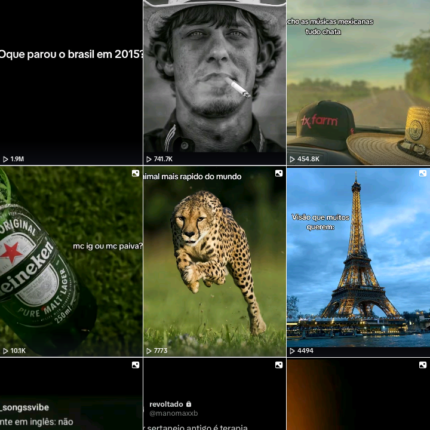Click the photo-carousel icon on orange glow post
The width and height of the screenshot is (430, 430).
point(422,365)
